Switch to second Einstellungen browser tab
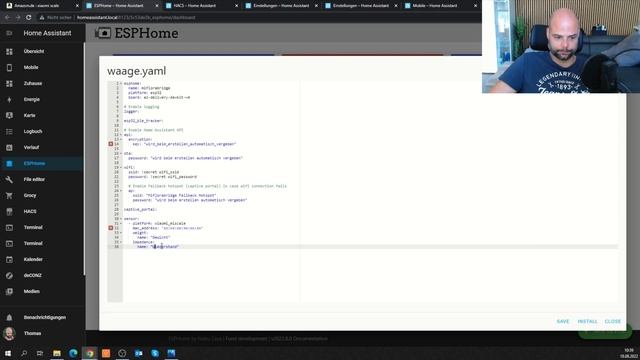Viewport: 640px width, 360px height. click(360, 6)
